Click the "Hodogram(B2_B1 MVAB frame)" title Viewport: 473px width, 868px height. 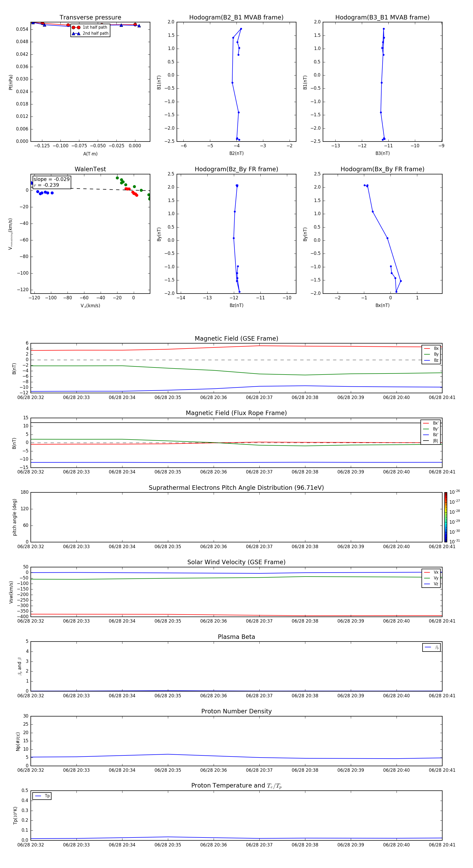236,18
